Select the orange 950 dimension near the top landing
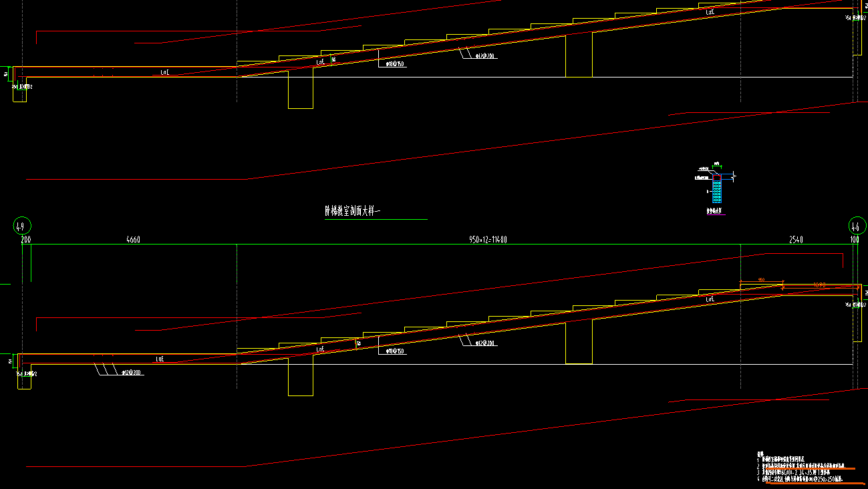The width and height of the screenshot is (868, 489). point(761,281)
